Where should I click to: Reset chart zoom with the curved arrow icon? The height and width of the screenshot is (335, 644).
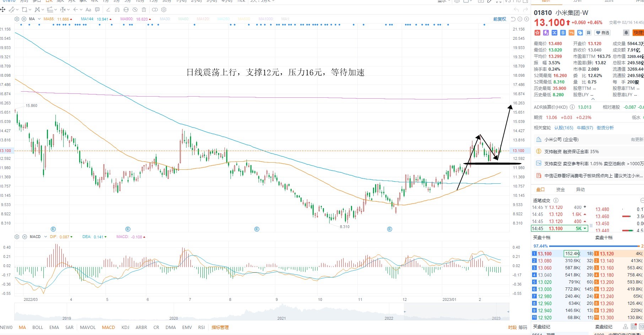pos(513,19)
